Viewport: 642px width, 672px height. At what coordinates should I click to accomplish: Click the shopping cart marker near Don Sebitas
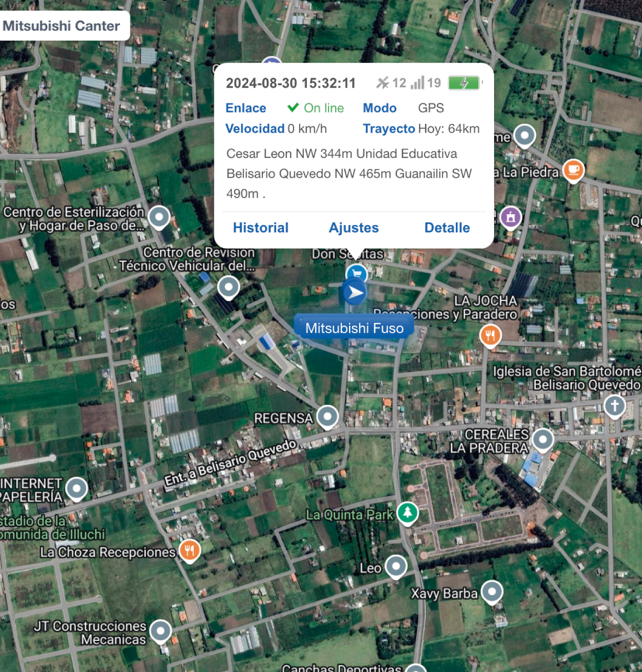coord(357,273)
